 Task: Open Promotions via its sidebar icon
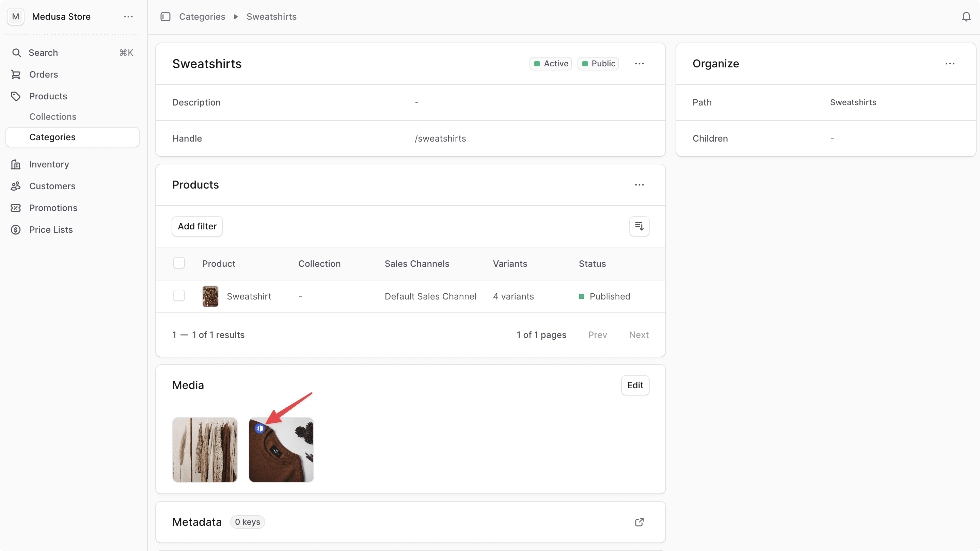click(x=16, y=208)
